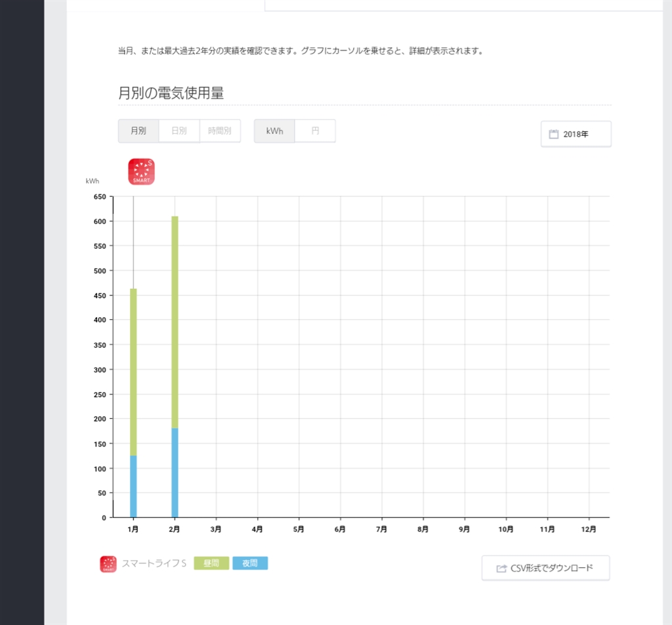Switch to the 時間別 hourly view tab
This screenshot has width=672, height=625.
[220, 131]
